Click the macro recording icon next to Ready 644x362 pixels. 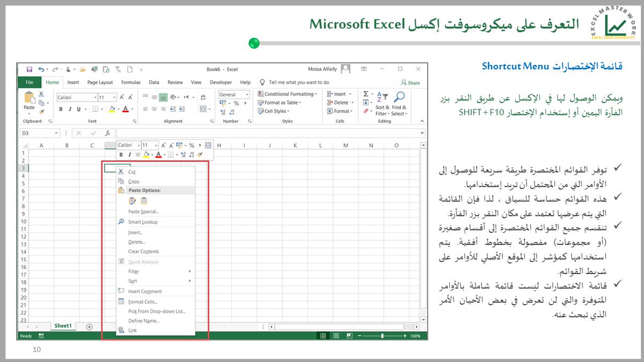[41, 336]
